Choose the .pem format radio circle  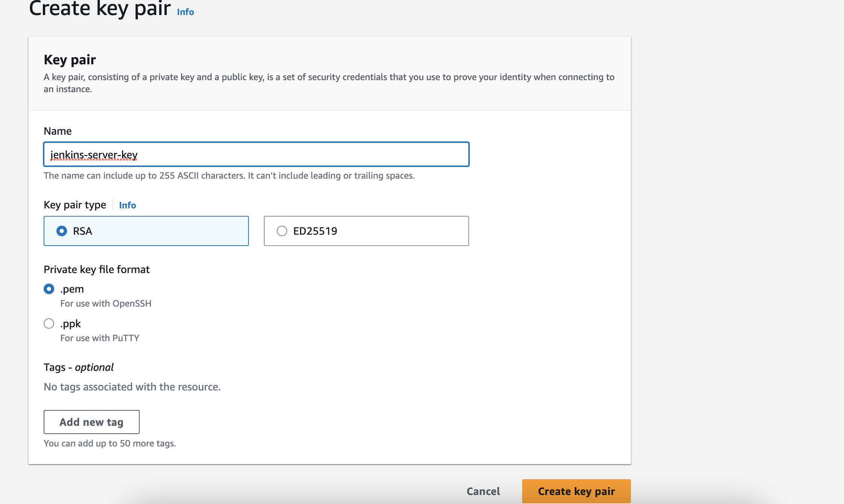pyautogui.click(x=49, y=289)
